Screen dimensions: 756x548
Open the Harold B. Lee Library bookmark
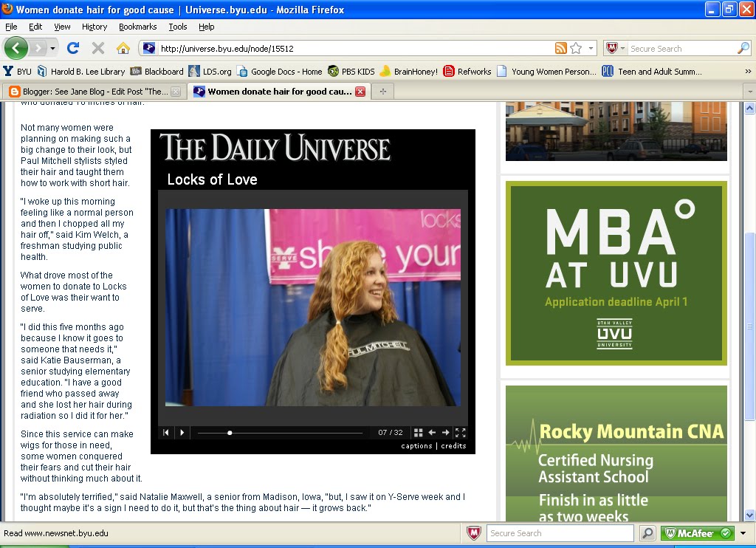[x=81, y=72]
